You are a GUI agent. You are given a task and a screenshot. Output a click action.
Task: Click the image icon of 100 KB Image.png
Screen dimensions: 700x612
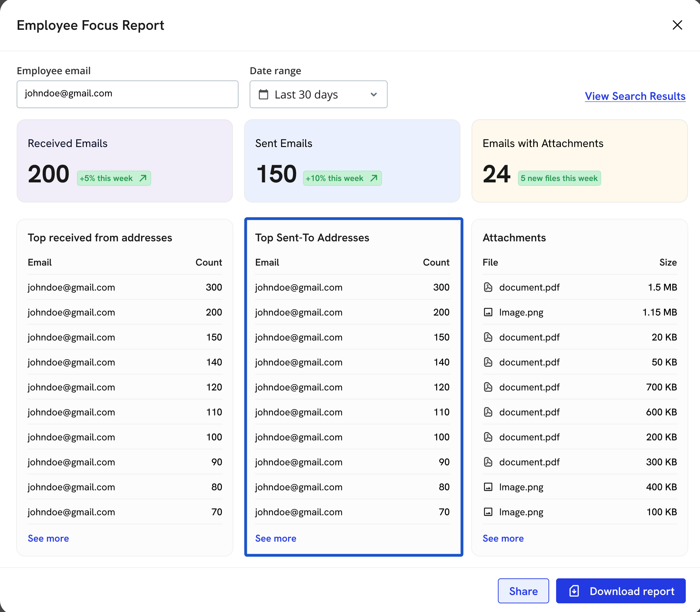(x=488, y=512)
